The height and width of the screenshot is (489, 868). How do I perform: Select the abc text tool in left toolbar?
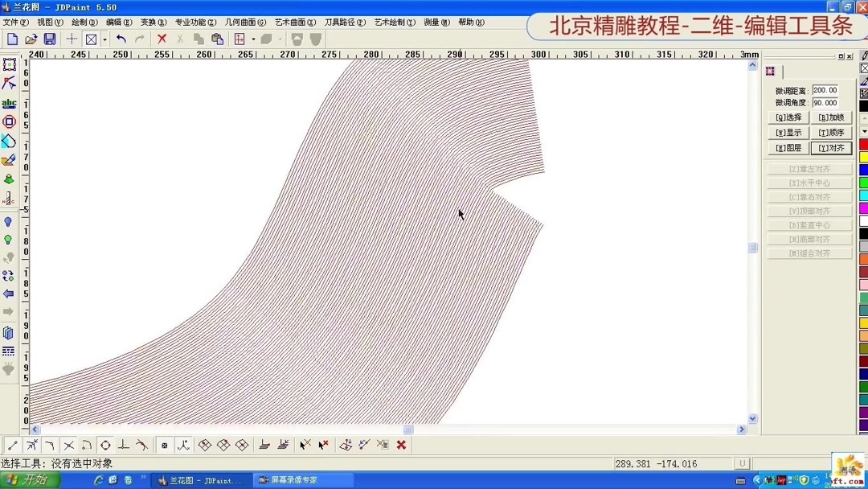tap(9, 102)
